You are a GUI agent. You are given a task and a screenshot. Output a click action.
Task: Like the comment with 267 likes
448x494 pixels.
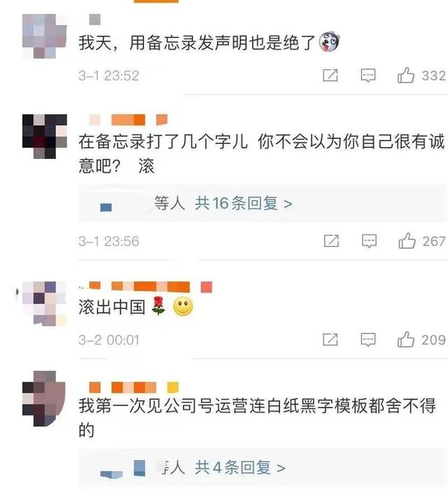pos(407,241)
